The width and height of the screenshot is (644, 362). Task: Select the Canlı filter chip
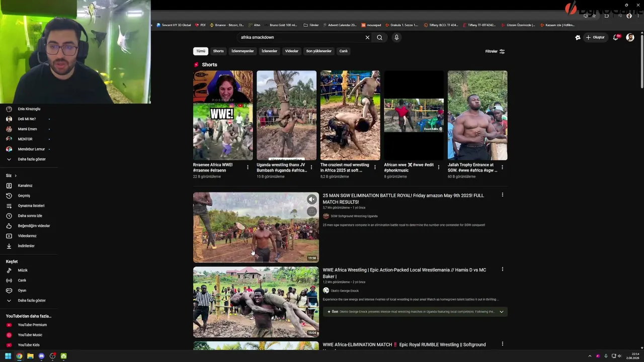pos(343,51)
